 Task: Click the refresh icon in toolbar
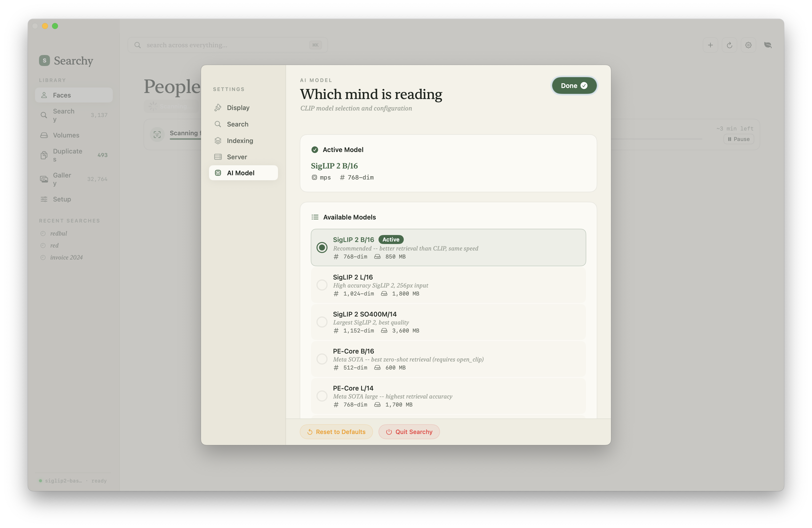point(729,45)
